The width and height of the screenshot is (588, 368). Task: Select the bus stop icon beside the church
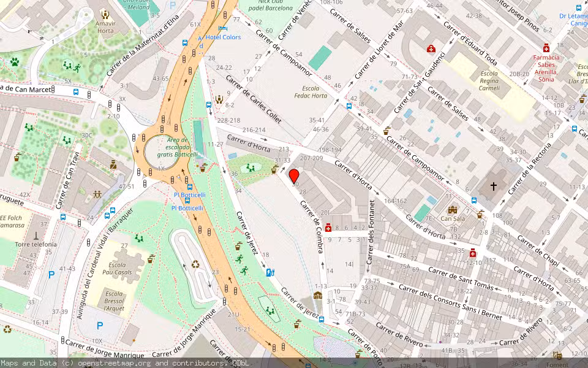(x=474, y=201)
